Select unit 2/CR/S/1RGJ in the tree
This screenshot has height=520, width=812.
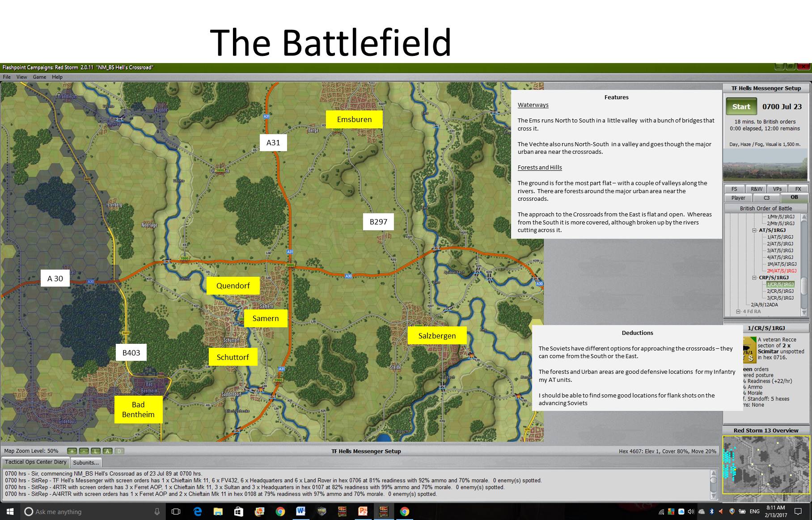click(x=780, y=291)
